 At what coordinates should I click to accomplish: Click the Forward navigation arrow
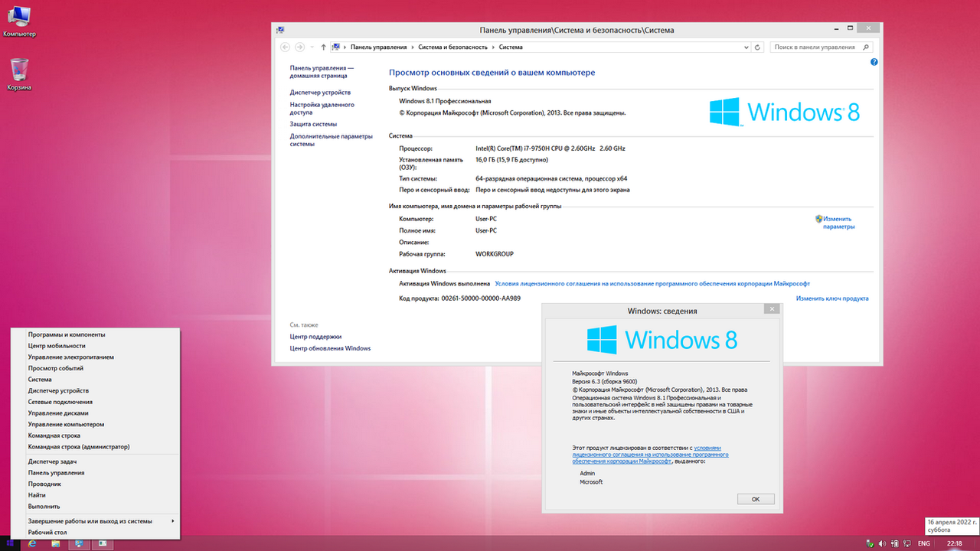(299, 47)
